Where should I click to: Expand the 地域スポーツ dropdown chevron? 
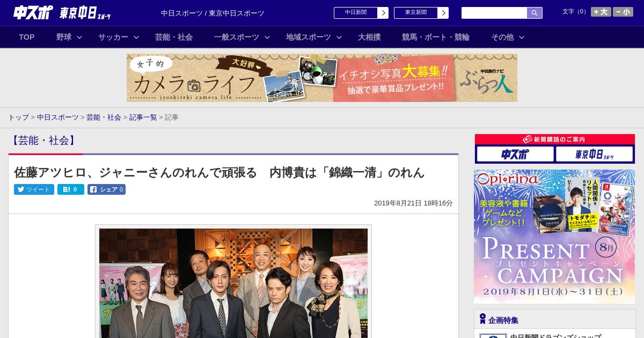click(x=339, y=38)
